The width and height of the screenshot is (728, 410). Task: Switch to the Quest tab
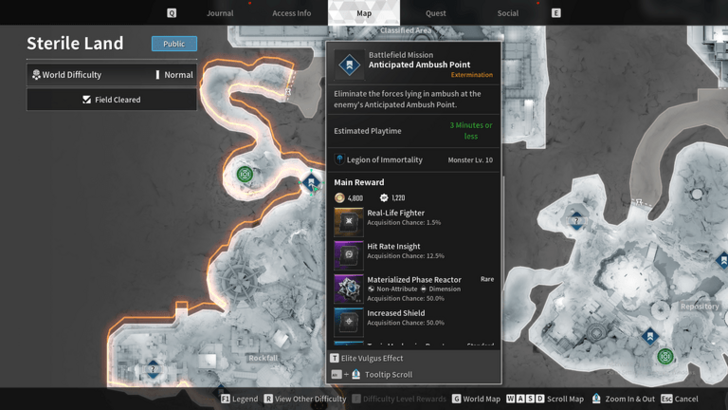(435, 13)
